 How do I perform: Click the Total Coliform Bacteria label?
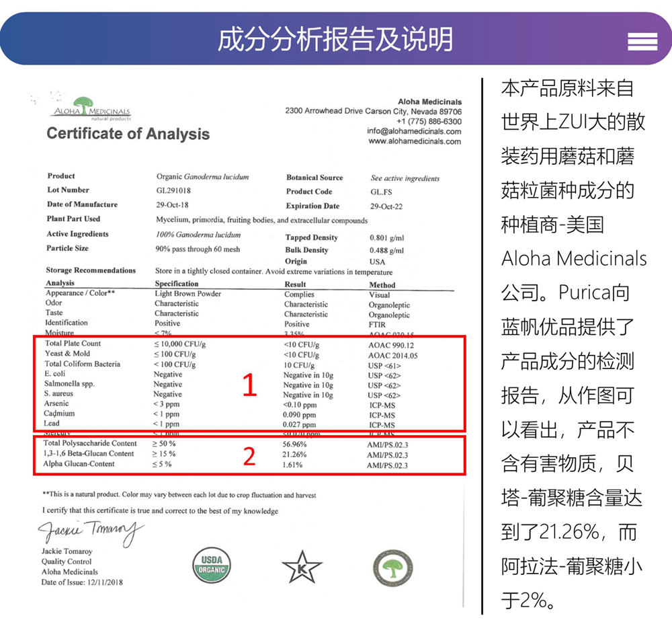(82, 364)
